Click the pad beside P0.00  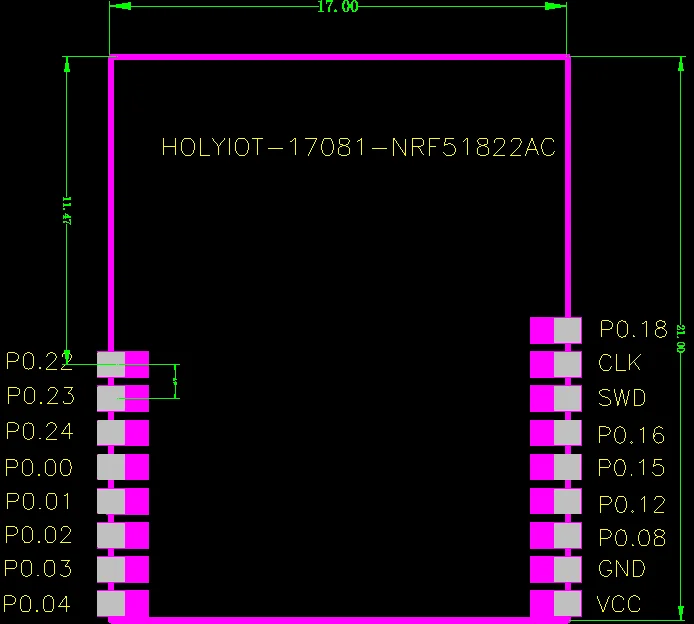[x=123, y=467]
